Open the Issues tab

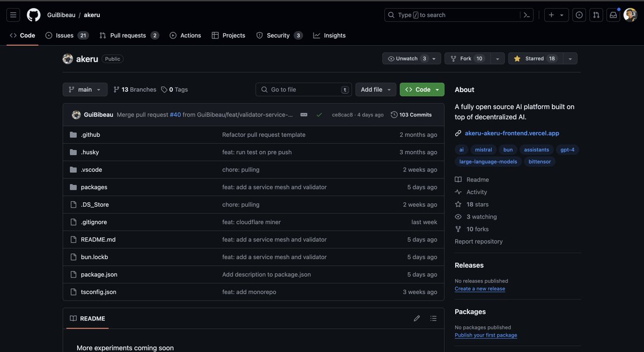(67, 35)
